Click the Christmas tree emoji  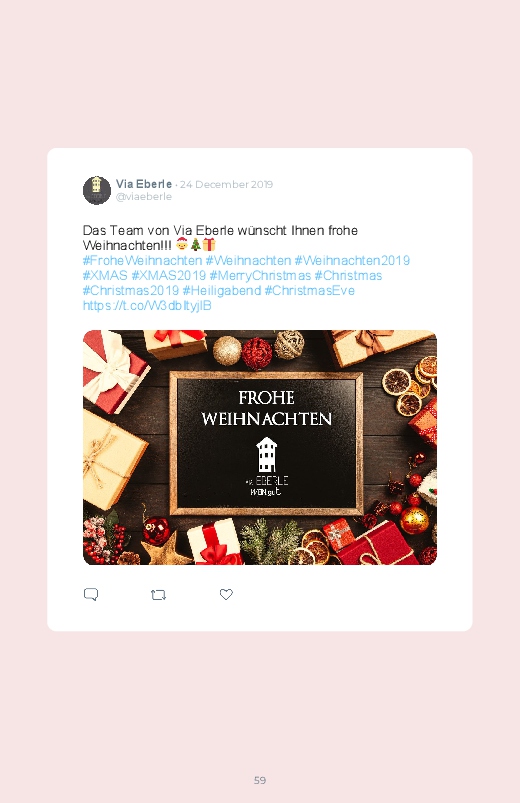pos(196,244)
